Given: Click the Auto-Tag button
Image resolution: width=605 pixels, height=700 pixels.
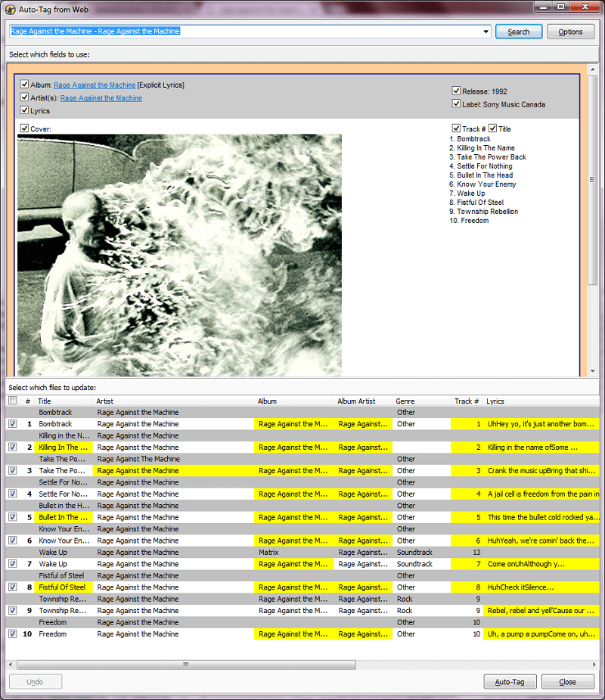Looking at the screenshot, I should point(510,682).
